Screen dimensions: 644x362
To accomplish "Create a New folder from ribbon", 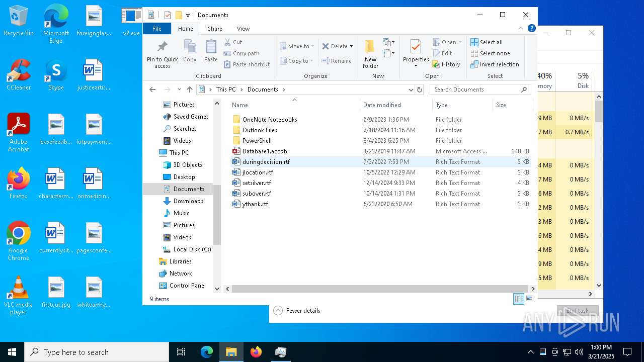I will pos(370,54).
